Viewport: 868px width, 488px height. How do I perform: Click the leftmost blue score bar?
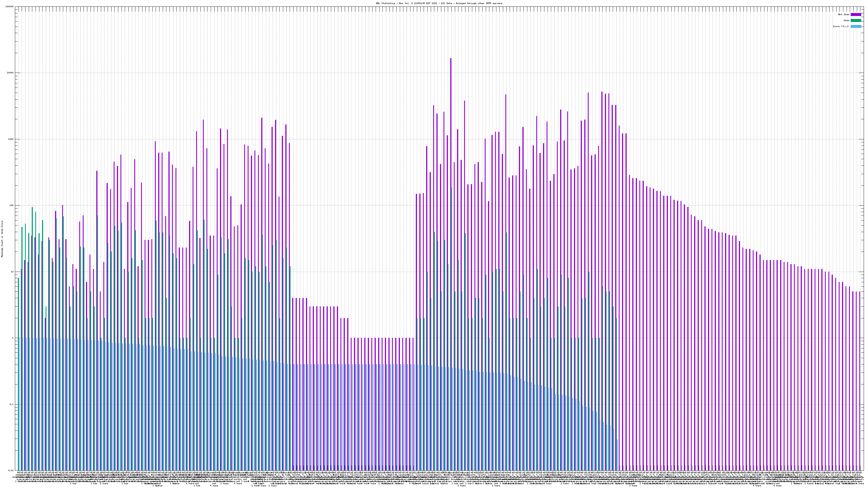(x=20, y=404)
